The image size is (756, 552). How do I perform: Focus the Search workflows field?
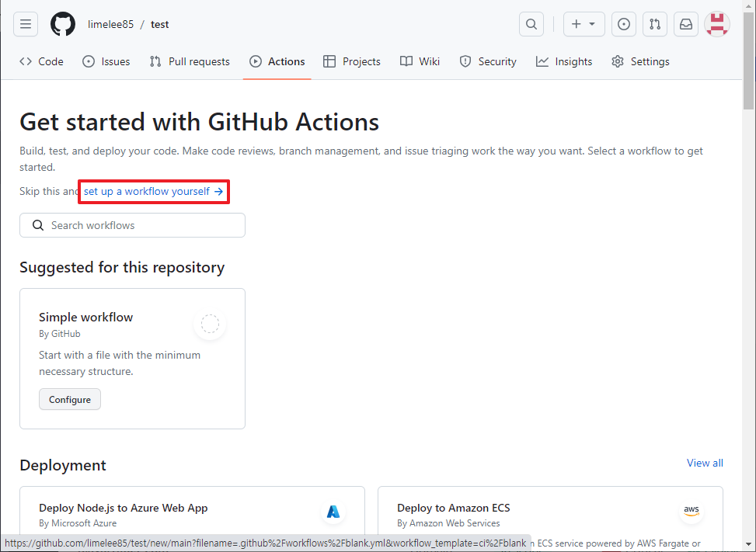[x=133, y=225]
